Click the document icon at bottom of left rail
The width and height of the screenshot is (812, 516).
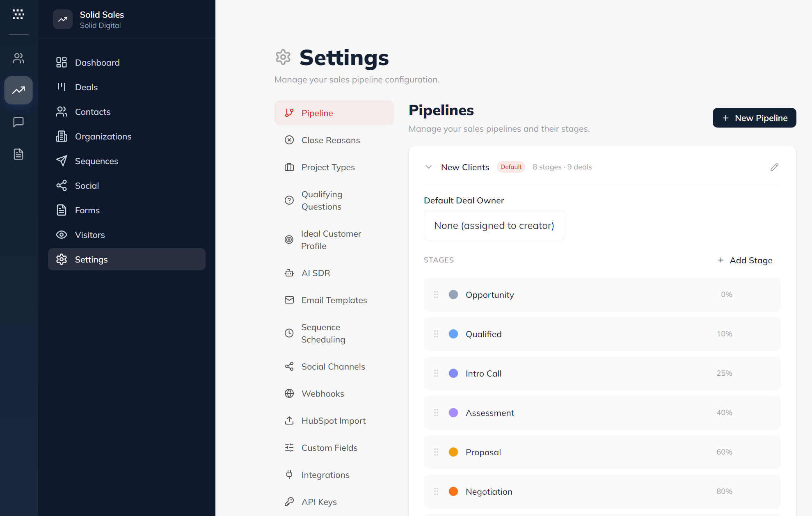(x=18, y=154)
